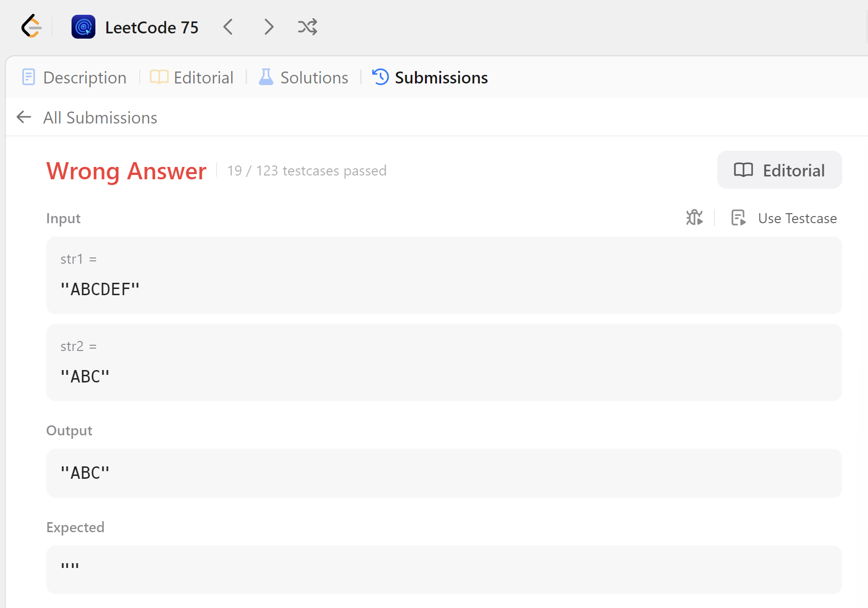Click the "str2 =" parameter label
This screenshot has width=868, height=608.
pos(79,346)
